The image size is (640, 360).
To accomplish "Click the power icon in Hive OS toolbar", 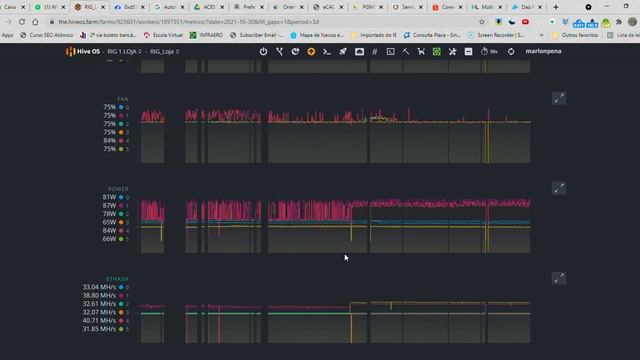I will [x=263, y=51].
